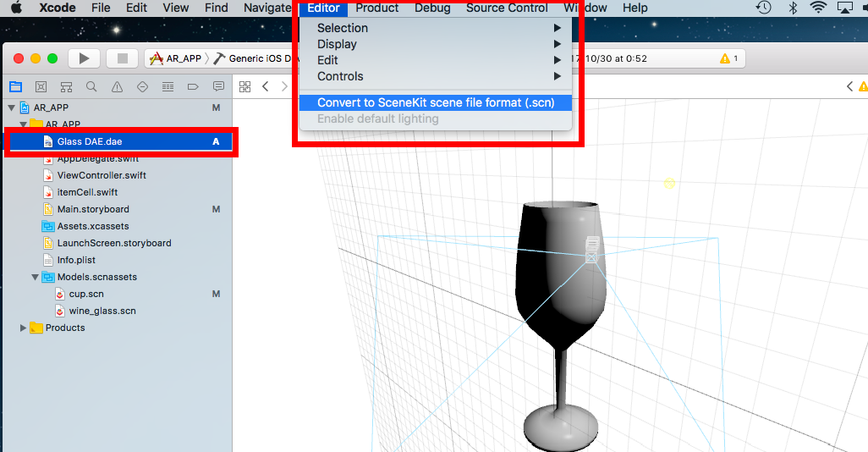This screenshot has height=452, width=868.
Task: Click the Editor menu title
Action: [x=323, y=8]
